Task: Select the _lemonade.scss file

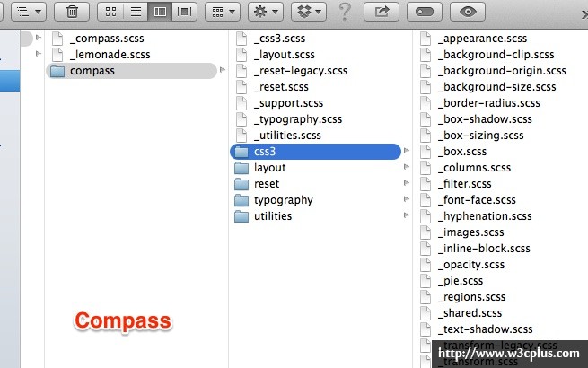Action: [110, 55]
